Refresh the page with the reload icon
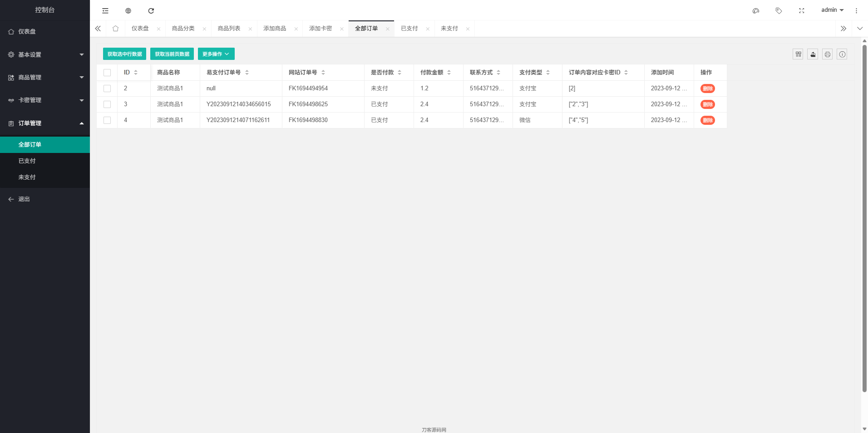 (x=151, y=10)
